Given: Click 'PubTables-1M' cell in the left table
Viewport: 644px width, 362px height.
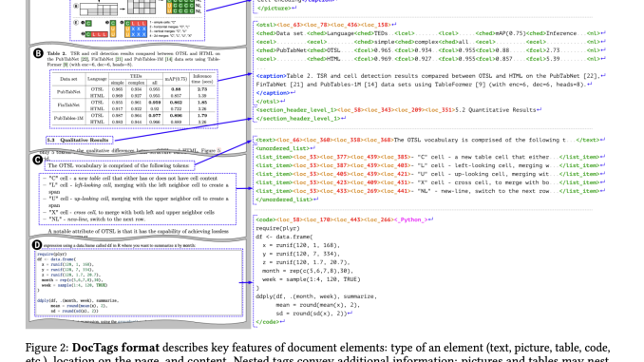Looking at the screenshot, I should tap(68, 119).
